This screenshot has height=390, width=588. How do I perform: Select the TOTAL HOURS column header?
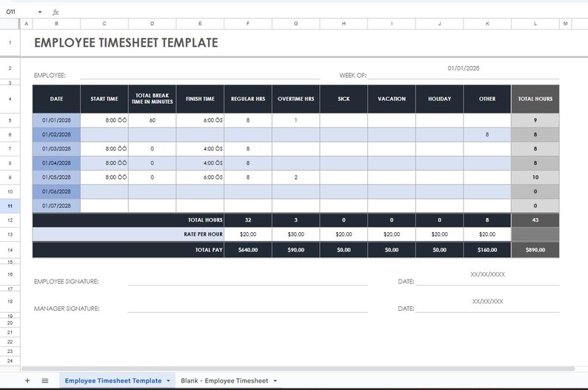coord(535,99)
